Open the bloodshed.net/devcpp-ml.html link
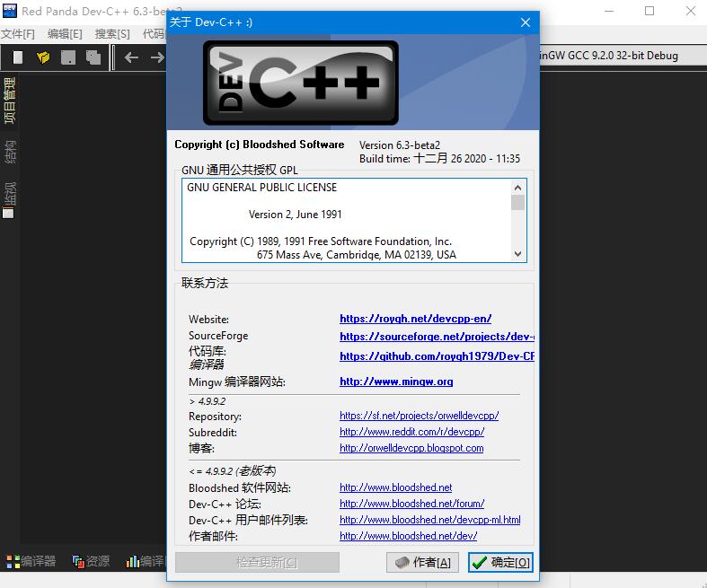Screen dimensions: 707x588 coord(429,520)
